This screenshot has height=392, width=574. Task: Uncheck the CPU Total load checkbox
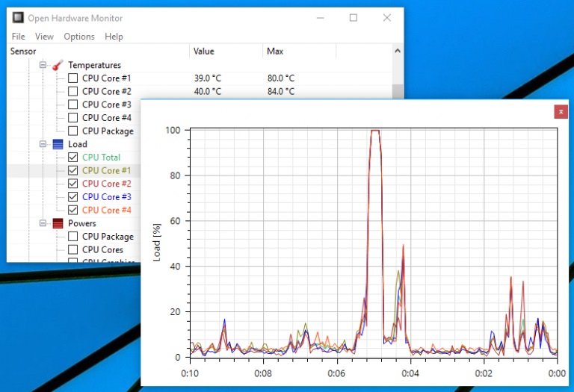click(x=72, y=158)
